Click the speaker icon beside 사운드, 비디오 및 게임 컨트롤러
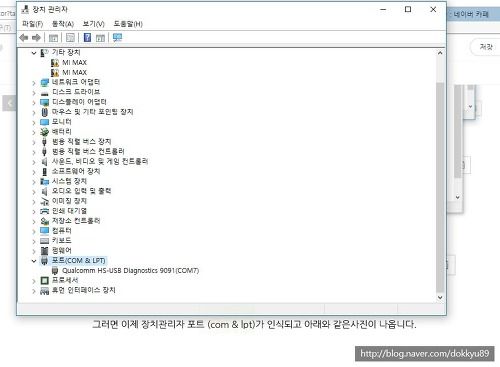This screenshot has width=500, height=367. click(x=44, y=162)
